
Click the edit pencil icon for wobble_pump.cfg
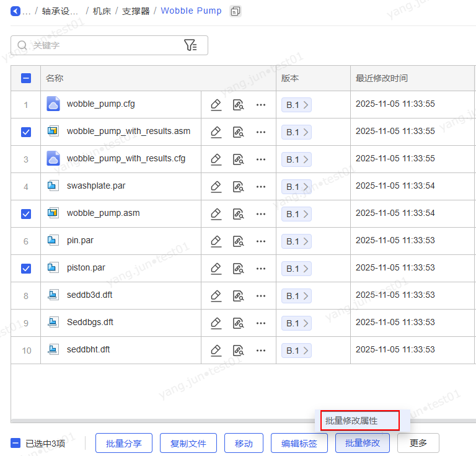pyautogui.click(x=216, y=105)
